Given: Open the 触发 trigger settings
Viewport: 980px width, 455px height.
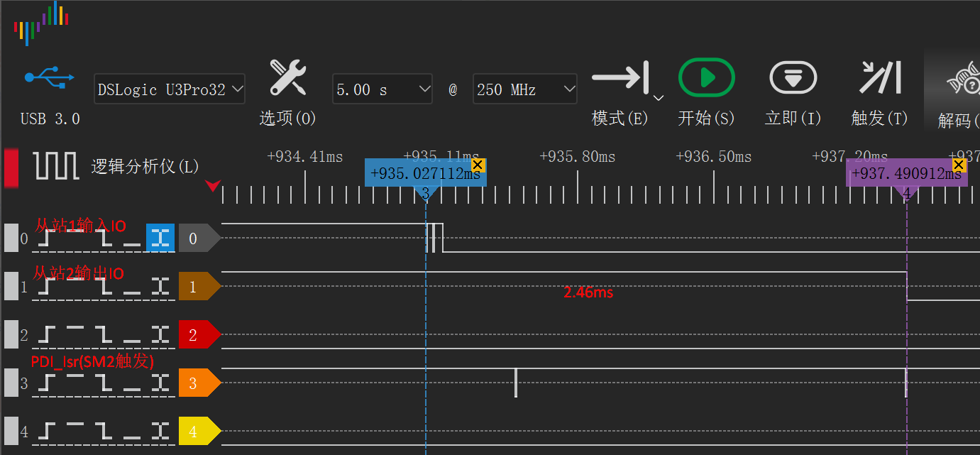Looking at the screenshot, I should [x=880, y=77].
